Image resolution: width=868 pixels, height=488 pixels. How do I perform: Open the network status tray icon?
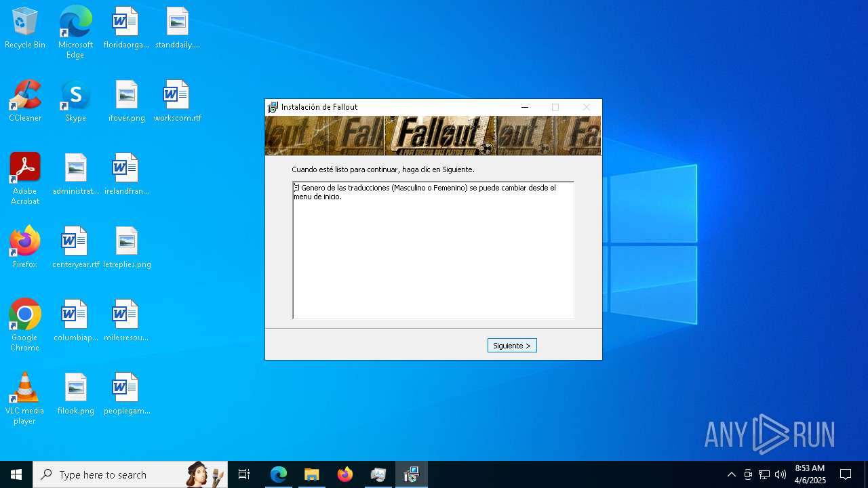pyautogui.click(x=764, y=474)
